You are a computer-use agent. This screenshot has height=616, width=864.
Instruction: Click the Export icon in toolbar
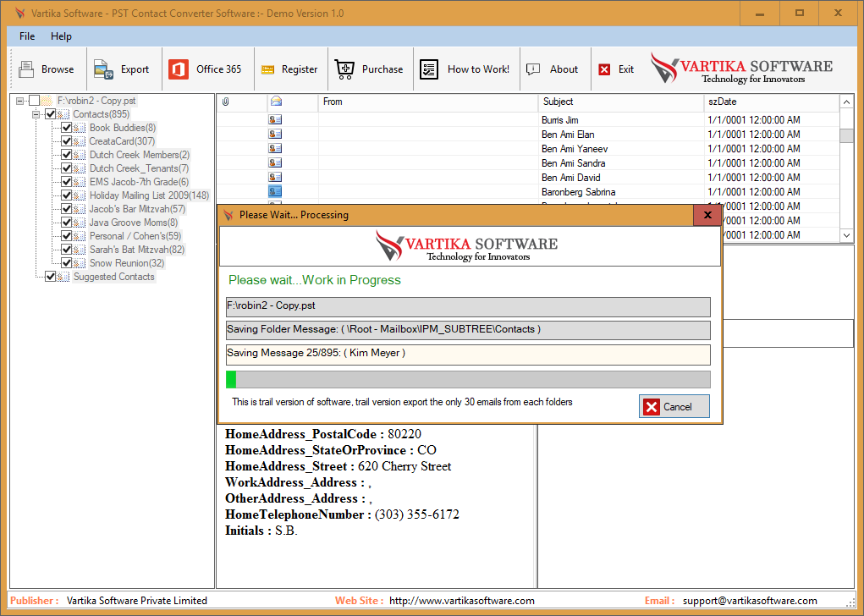pos(103,69)
